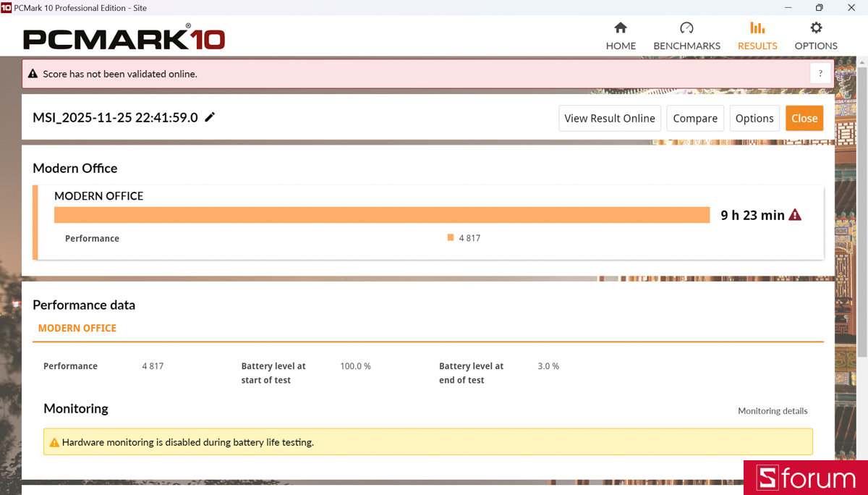868x495 pixels.
Task: Click the Monitoring section heading
Action: 76,409
